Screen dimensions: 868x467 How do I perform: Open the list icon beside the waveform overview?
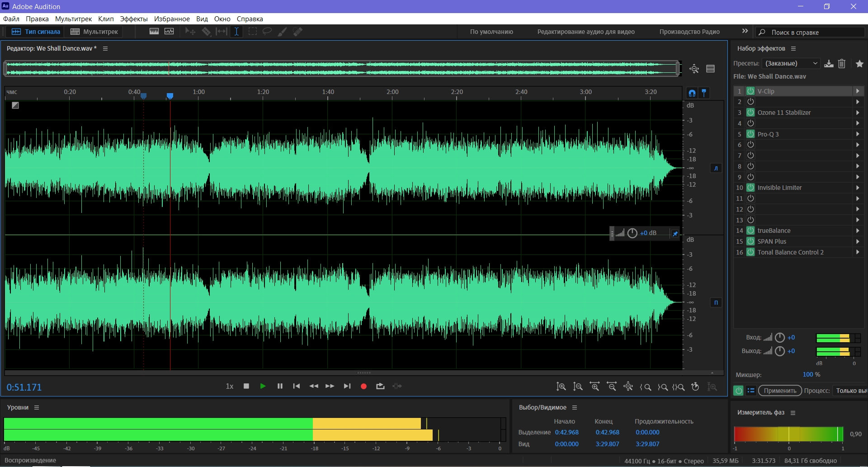(711, 69)
